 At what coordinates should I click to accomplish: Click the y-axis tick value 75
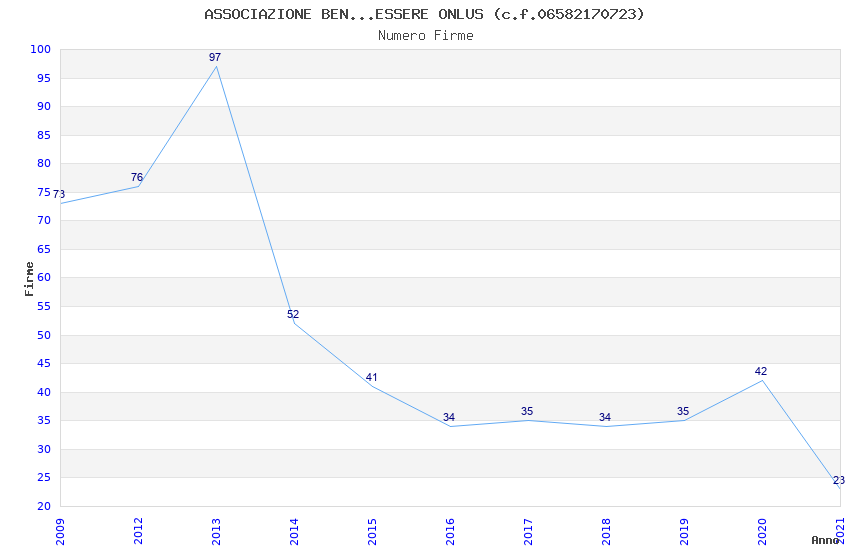[44, 192]
